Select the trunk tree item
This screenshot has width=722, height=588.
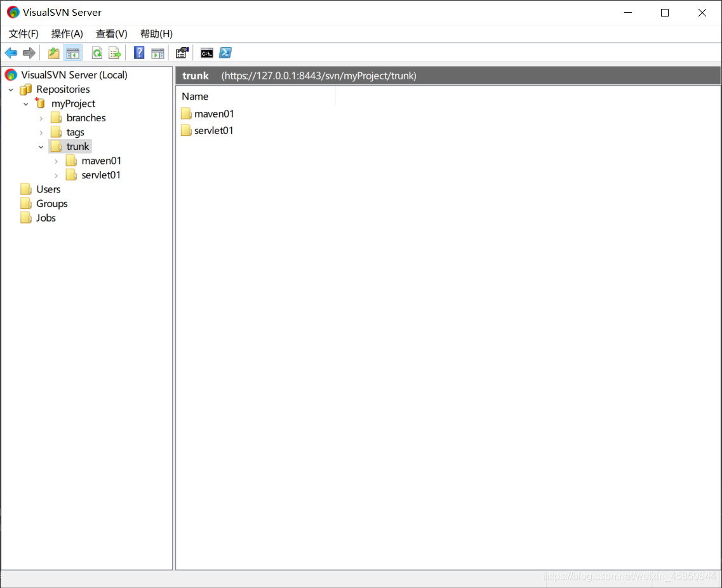77,147
